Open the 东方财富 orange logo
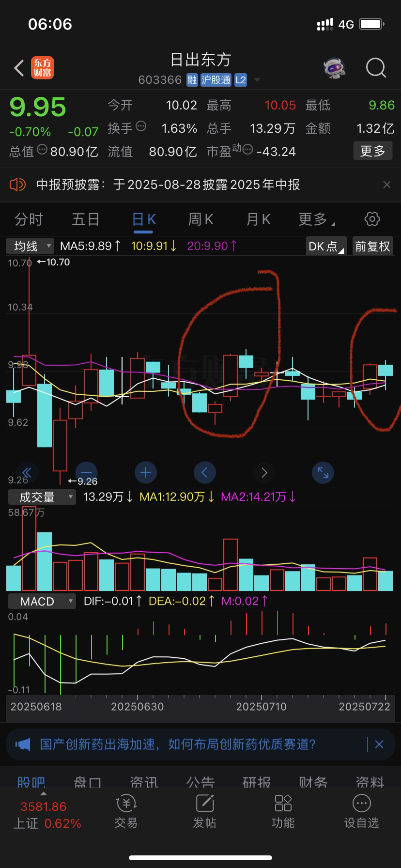Image resolution: width=401 pixels, height=868 pixels. coord(43,68)
